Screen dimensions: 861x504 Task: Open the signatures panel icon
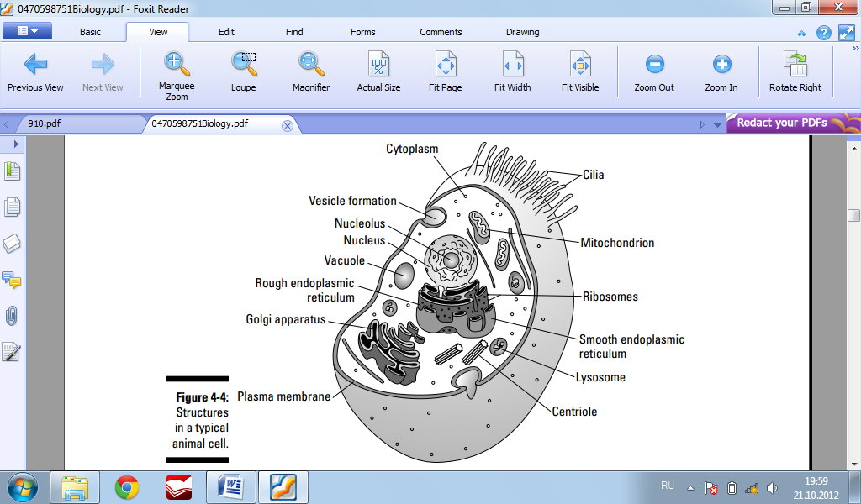point(12,352)
